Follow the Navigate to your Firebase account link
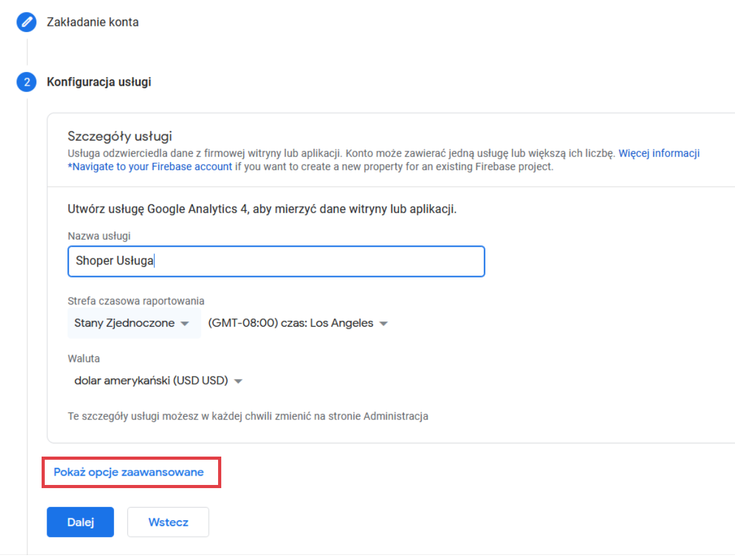 (150, 166)
